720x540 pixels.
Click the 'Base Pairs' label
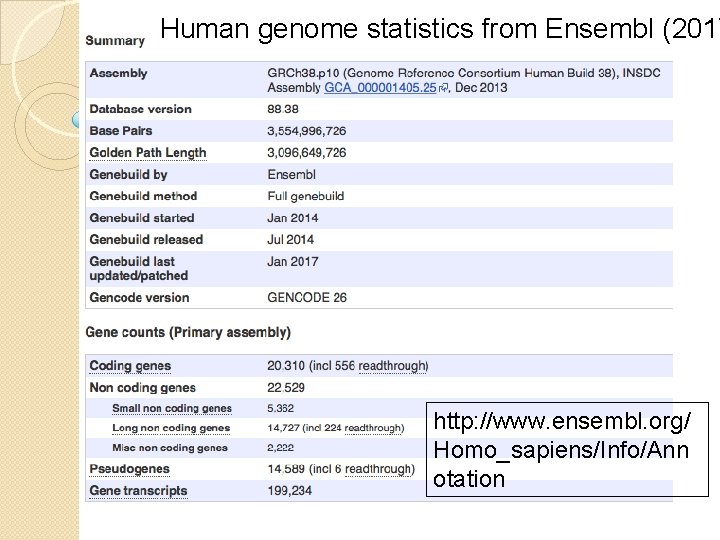[121, 131]
